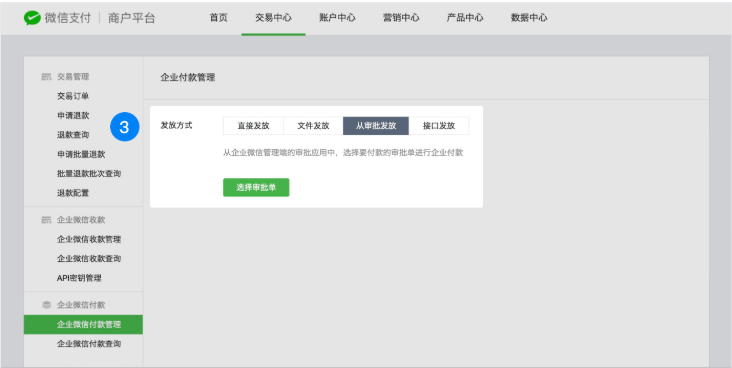The image size is (732, 368).
Task: Open 营销中心 in top navigation
Action: click(401, 18)
